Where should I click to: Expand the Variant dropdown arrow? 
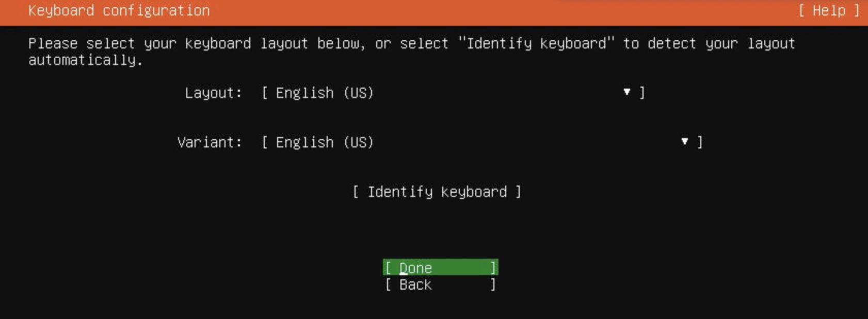tap(684, 142)
